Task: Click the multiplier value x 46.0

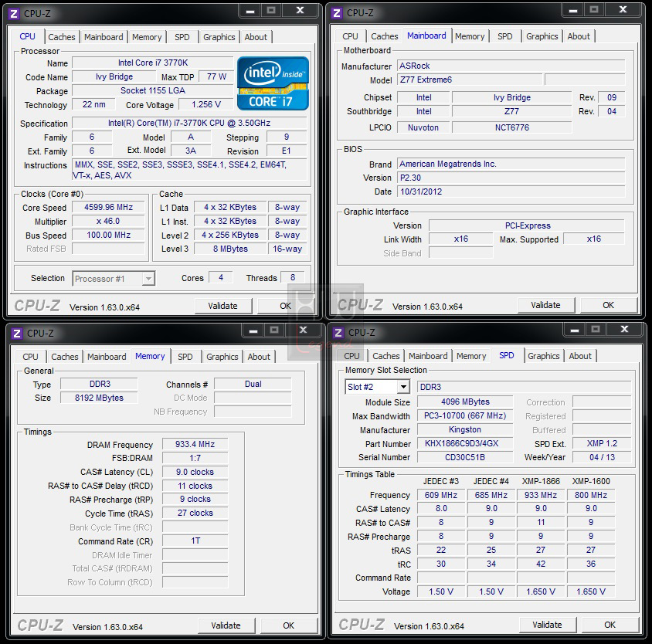Action: tap(108, 221)
